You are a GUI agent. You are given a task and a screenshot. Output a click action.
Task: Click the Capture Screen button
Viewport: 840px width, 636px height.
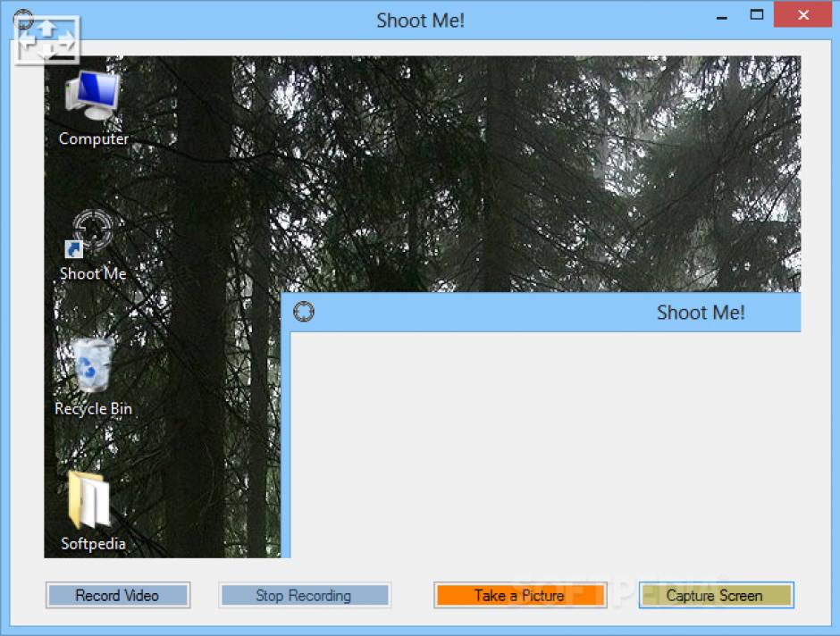(717, 595)
